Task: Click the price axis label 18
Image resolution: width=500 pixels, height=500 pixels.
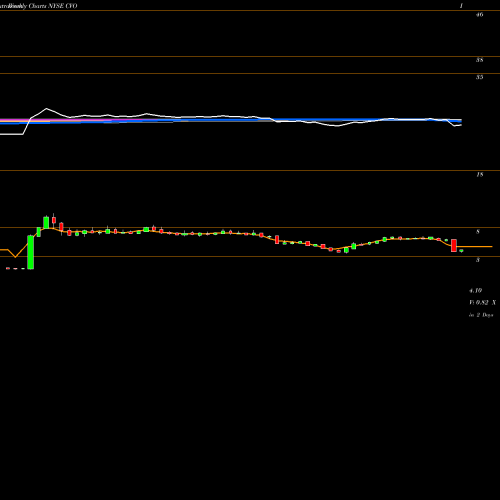Action: coord(479,175)
